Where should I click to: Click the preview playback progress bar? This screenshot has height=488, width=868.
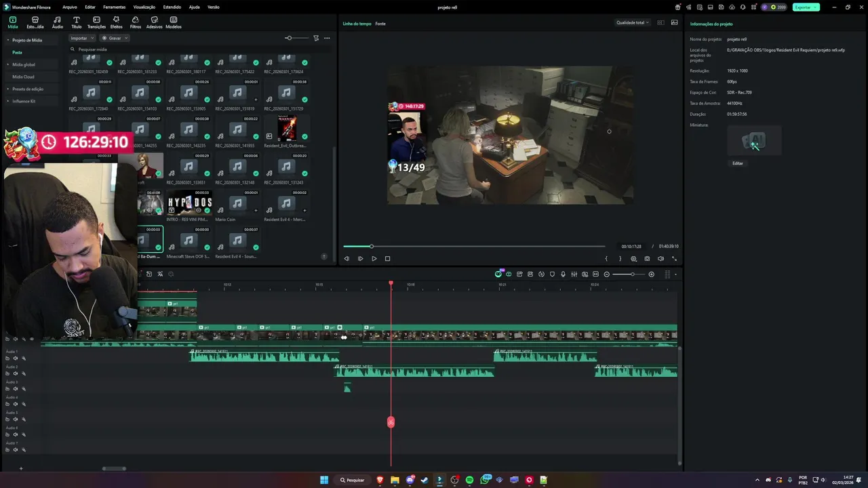pyautogui.click(x=473, y=246)
